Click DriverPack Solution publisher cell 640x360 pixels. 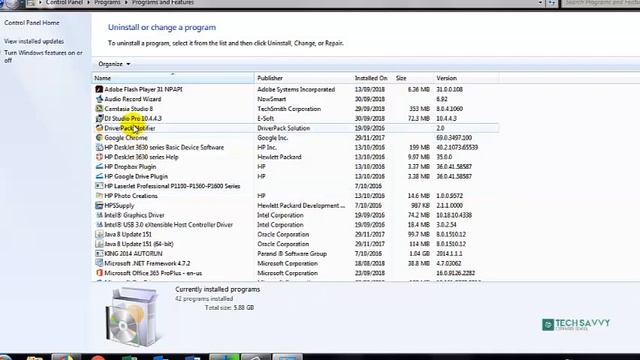284,128
